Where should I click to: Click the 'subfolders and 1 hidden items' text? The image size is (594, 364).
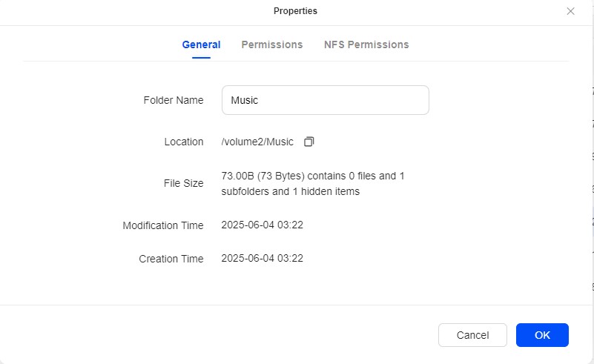click(x=290, y=191)
